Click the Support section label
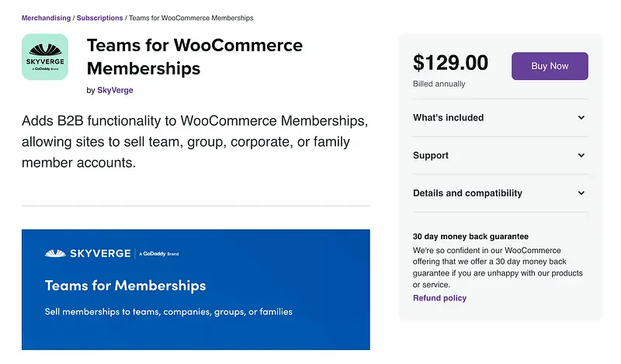The height and width of the screenshot is (364, 621). point(431,155)
